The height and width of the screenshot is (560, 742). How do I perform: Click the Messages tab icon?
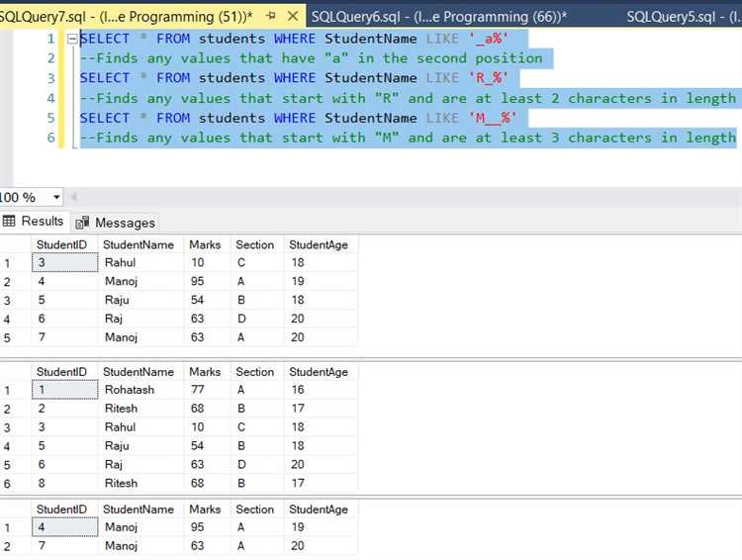(x=82, y=223)
